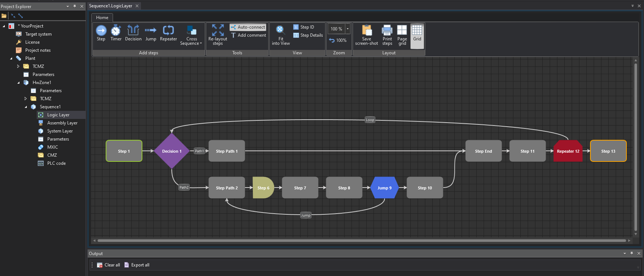Add a Jump step
This screenshot has height=276, width=644.
pyautogui.click(x=150, y=33)
